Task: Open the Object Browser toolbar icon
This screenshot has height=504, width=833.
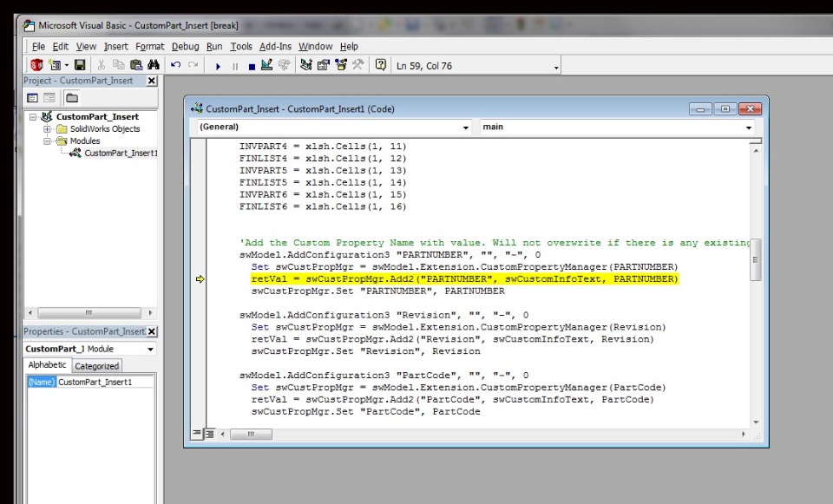Action: point(341,65)
